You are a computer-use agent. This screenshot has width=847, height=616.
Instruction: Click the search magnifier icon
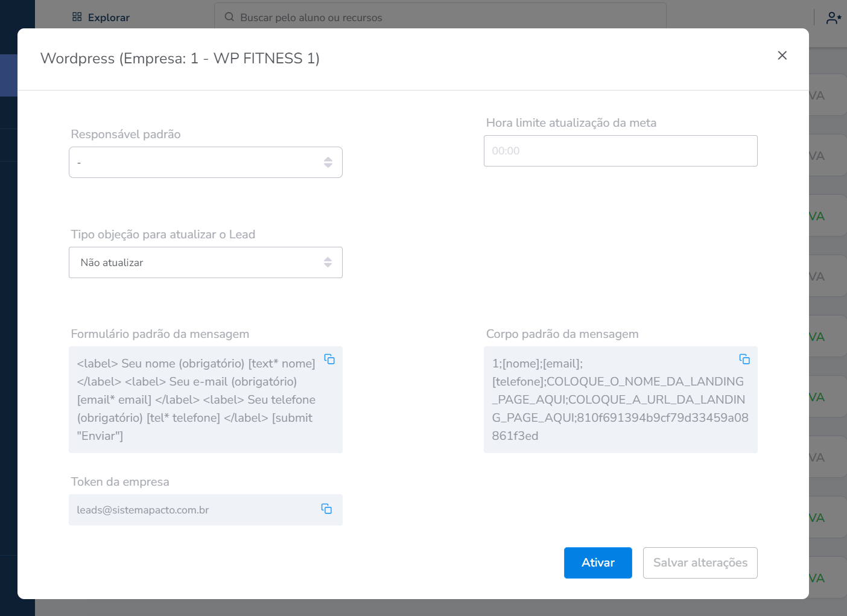point(229,17)
